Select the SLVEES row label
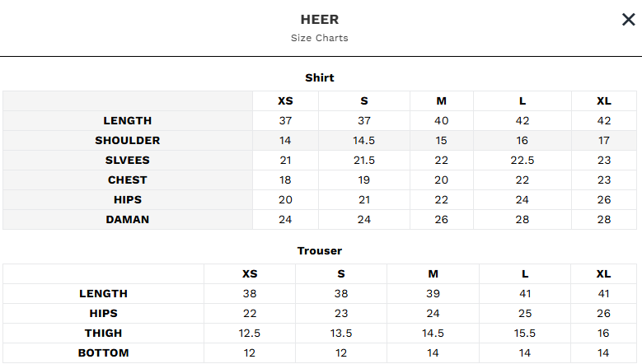 coord(128,161)
